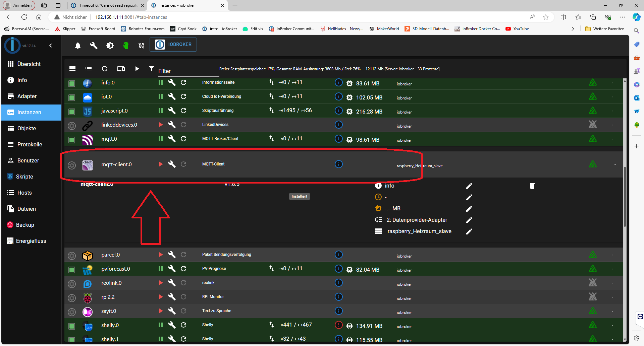
Task: Switch to list view icon
Action: pyautogui.click(x=89, y=69)
